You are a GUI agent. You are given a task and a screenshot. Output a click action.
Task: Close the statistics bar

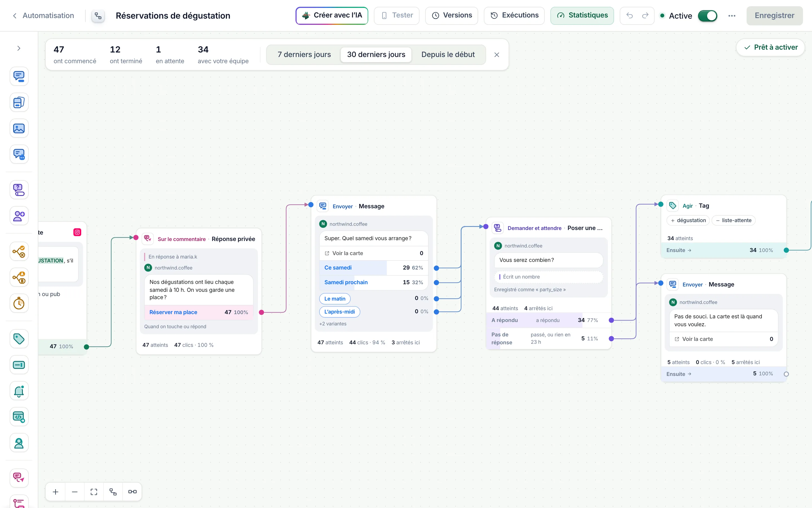click(x=497, y=55)
